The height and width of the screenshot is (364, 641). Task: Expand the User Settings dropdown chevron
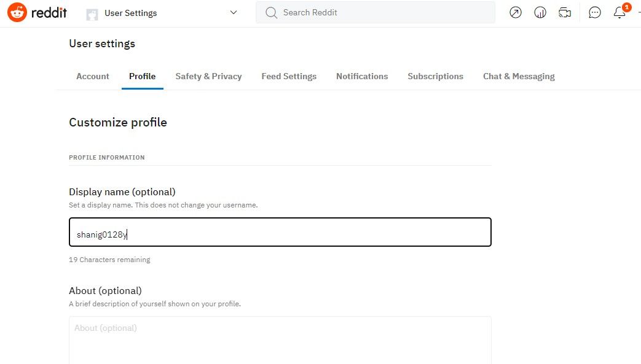tap(232, 12)
